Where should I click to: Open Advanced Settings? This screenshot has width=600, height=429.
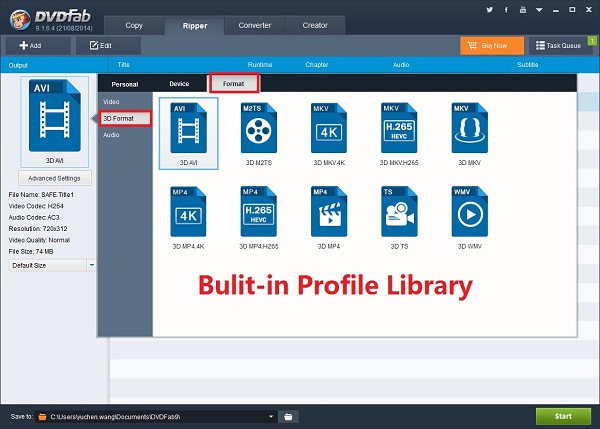tap(55, 178)
